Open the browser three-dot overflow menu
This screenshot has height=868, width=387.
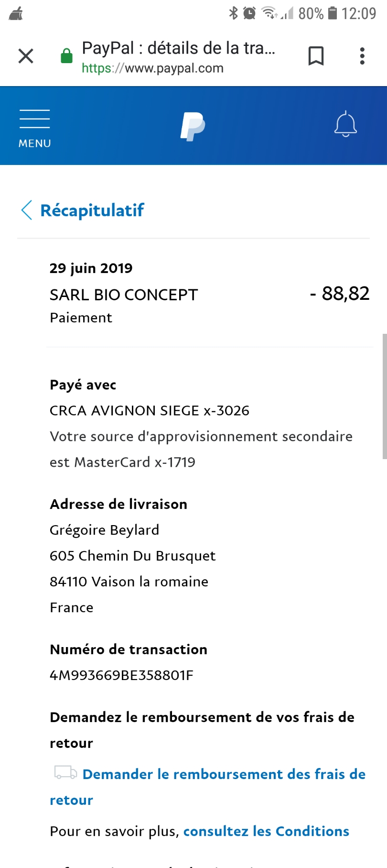pos(362,56)
